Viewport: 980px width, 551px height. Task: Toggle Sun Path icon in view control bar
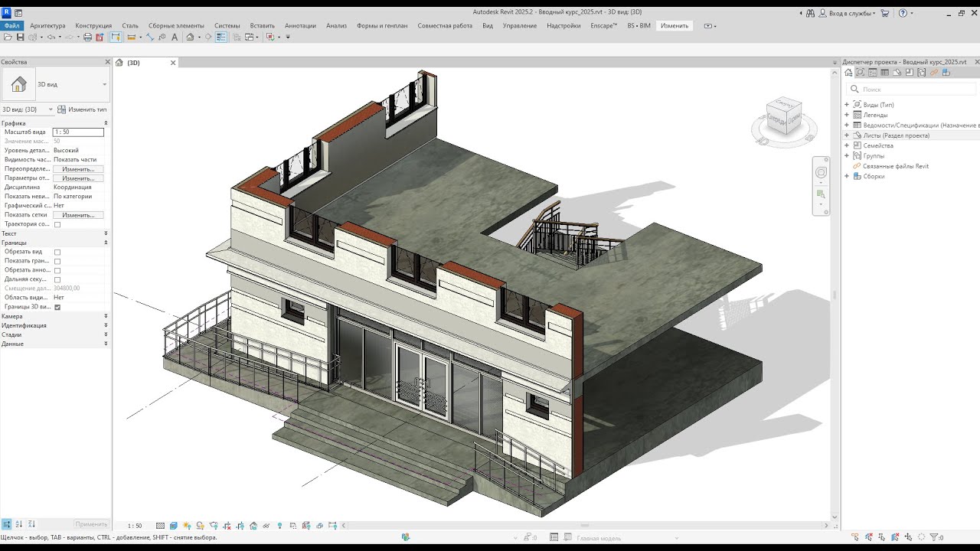187,526
